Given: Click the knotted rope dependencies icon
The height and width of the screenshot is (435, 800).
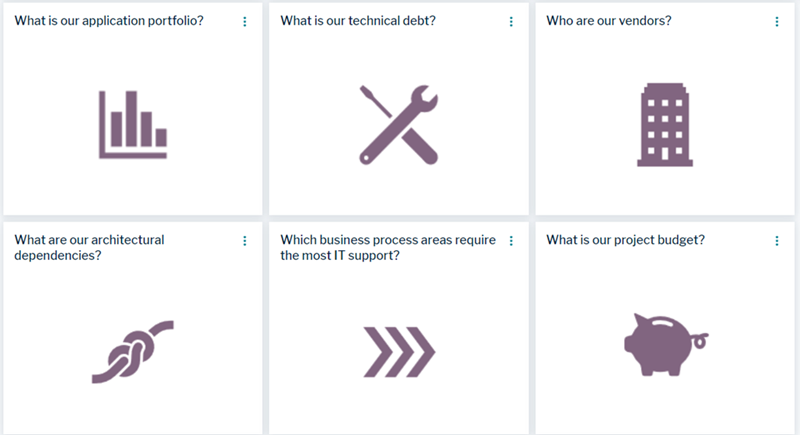Looking at the screenshot, I should click(x=132, y=352).
